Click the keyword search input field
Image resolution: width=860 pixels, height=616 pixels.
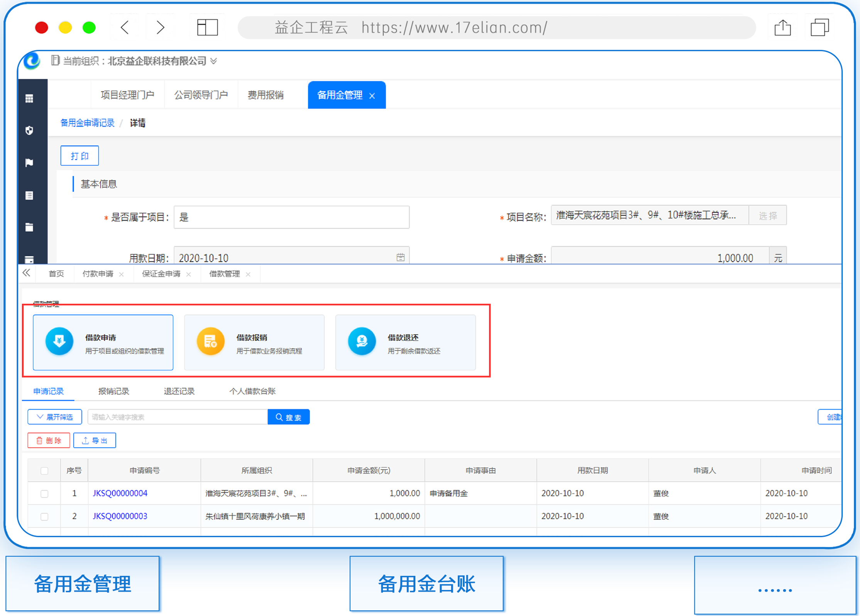(178, 417)
